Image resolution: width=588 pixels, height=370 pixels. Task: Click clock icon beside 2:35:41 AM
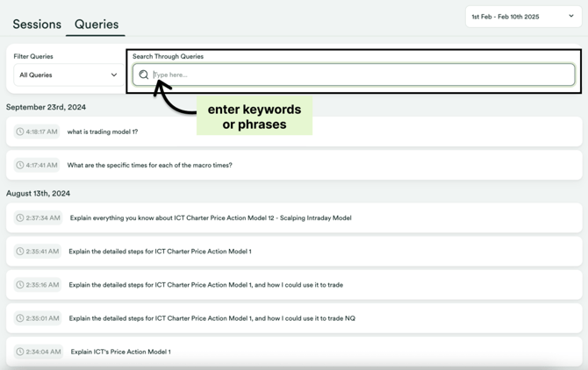pos(20,252)
